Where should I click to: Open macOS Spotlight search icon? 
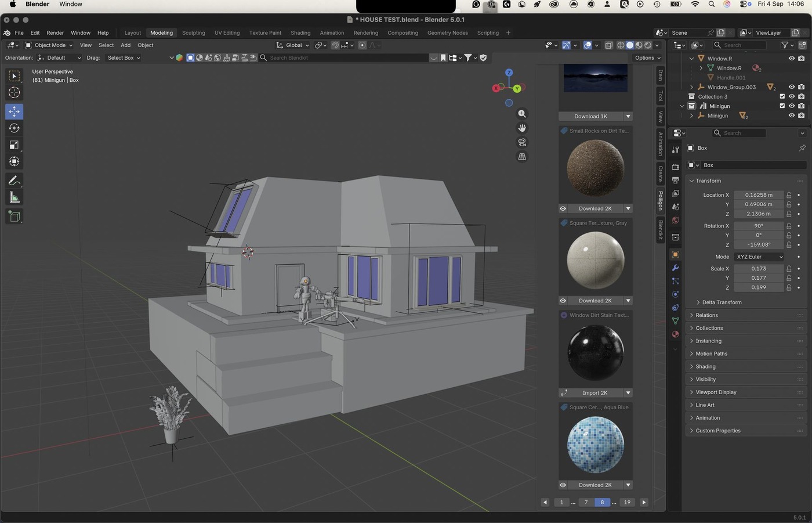(x=712, y=4)
